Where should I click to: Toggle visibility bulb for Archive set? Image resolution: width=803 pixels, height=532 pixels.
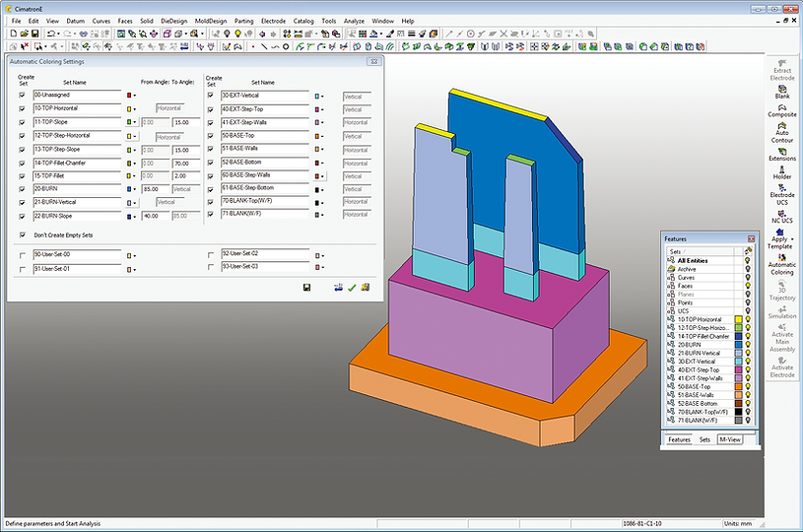748,269
